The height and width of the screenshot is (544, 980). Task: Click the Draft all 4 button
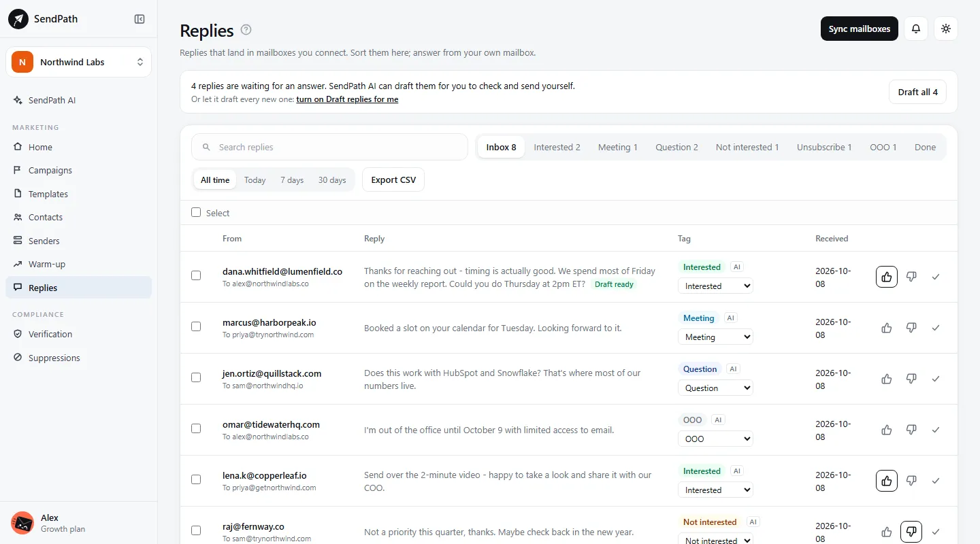coord(917,92)
